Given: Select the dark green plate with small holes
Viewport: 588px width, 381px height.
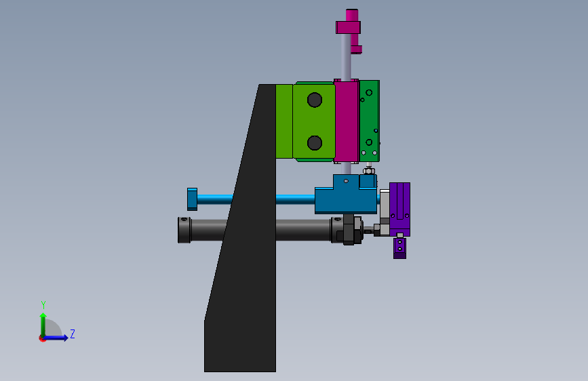Looking at the screenshot, I should point(370,121).
